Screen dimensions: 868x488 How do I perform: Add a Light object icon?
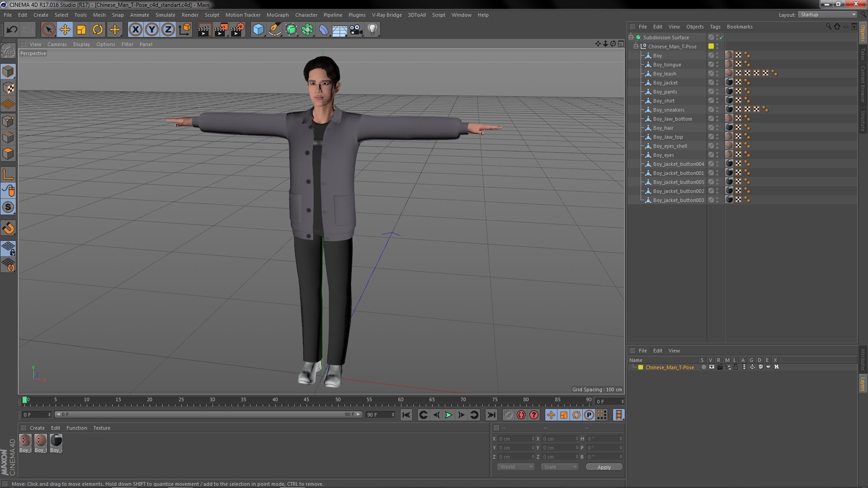[372, 30]
